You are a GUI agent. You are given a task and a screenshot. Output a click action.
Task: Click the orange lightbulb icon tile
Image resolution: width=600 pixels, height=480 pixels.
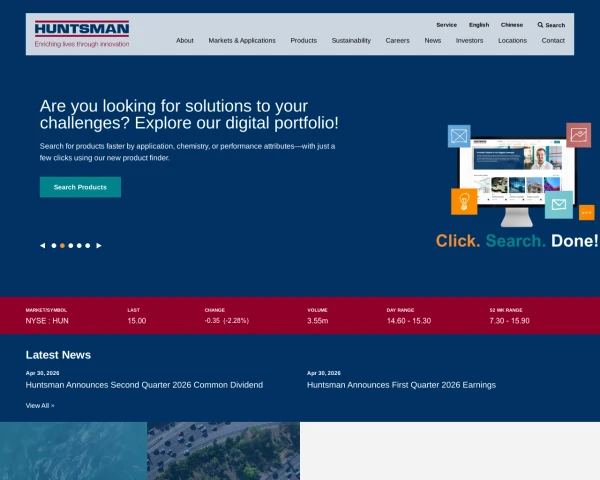(x=464, y=201)
